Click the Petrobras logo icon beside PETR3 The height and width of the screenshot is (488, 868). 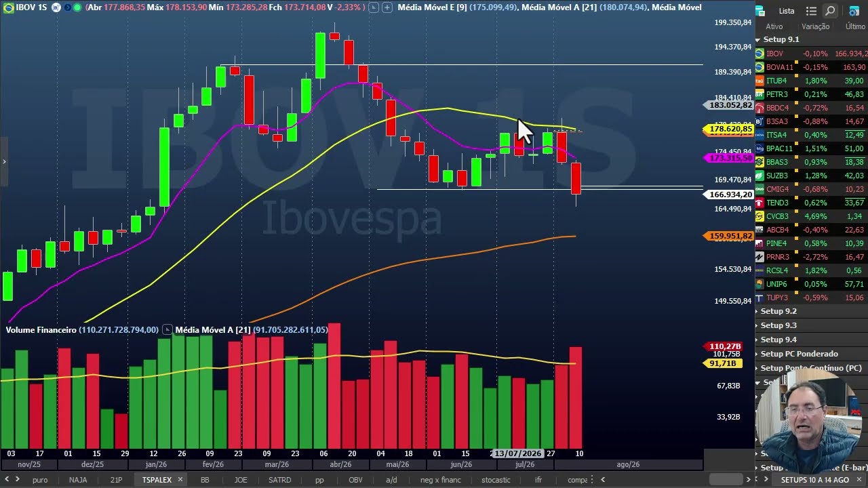[759, 94]
